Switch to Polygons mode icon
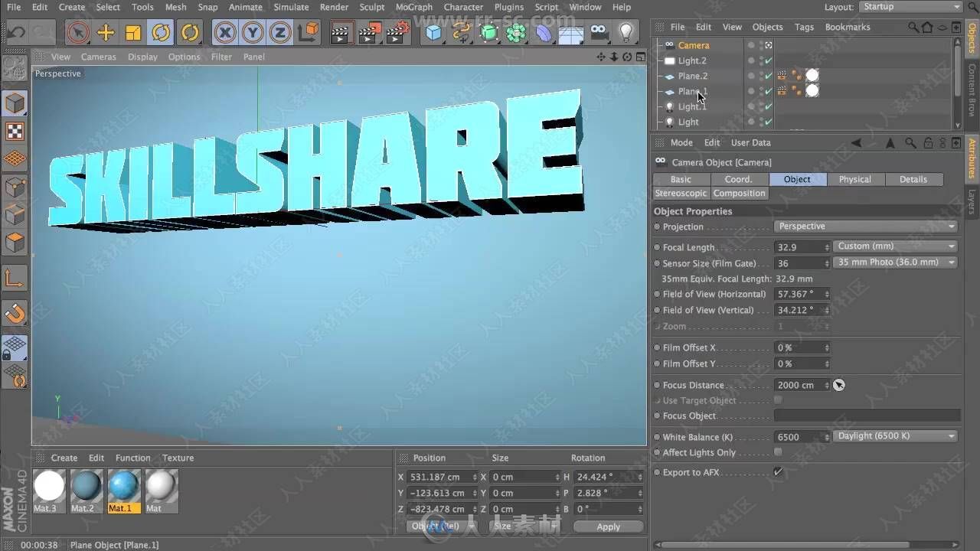 pyautogui.click(x=15, y=243)
